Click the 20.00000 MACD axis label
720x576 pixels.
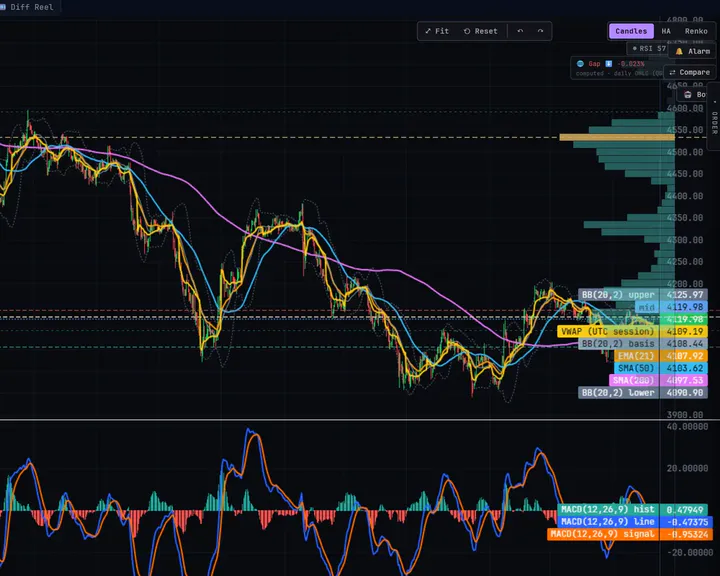coord(687,469)
